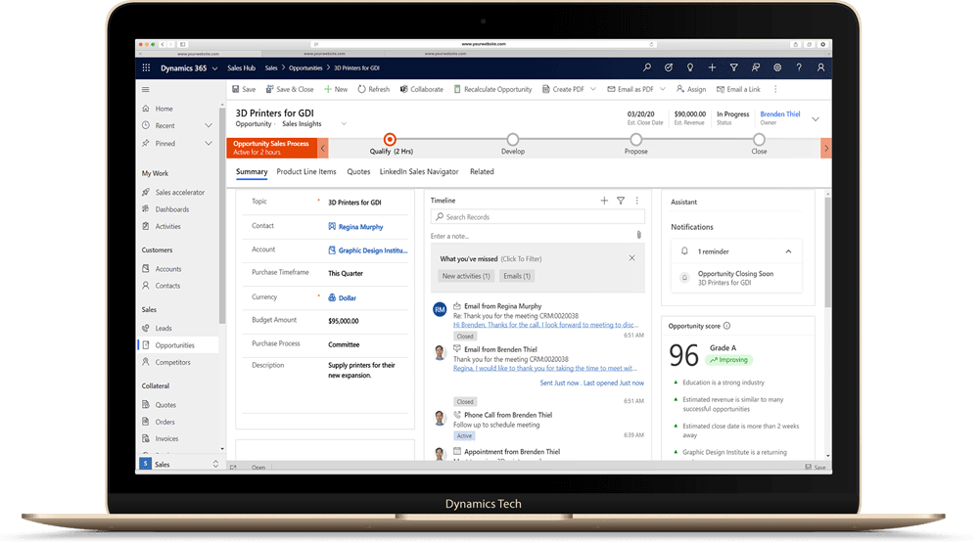Open the Related tab
The height and width of the screenshot is (543, 980).
[x=482, y=172]
